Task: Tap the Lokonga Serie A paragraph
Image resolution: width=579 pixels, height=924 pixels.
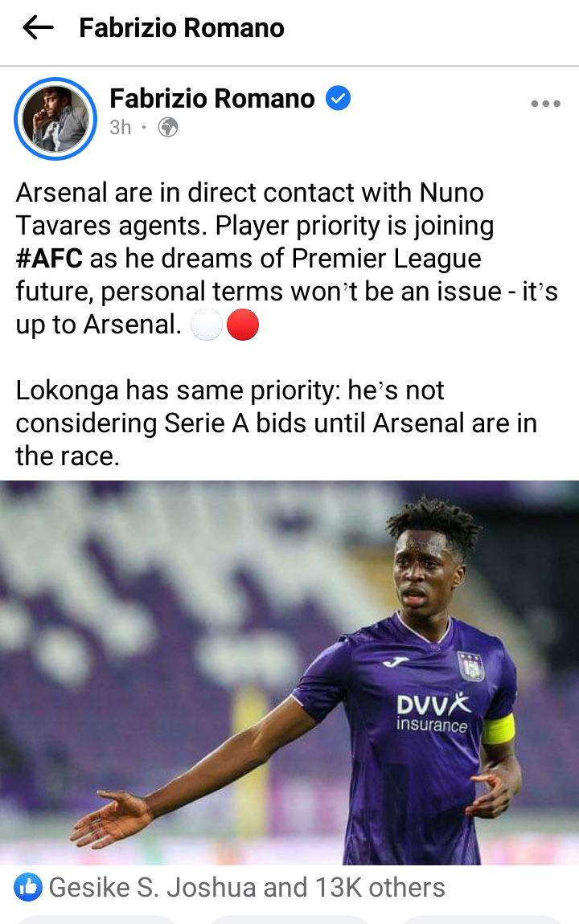Action: tap(276, 423)
